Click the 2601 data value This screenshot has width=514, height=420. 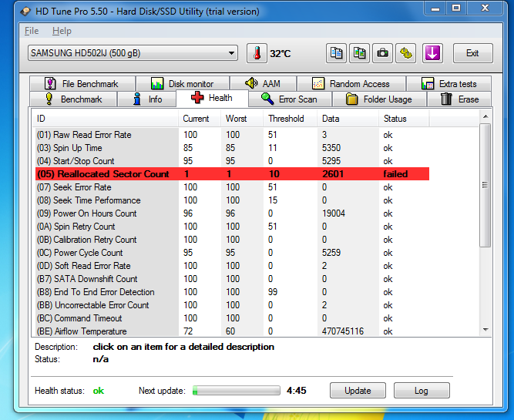333,173
